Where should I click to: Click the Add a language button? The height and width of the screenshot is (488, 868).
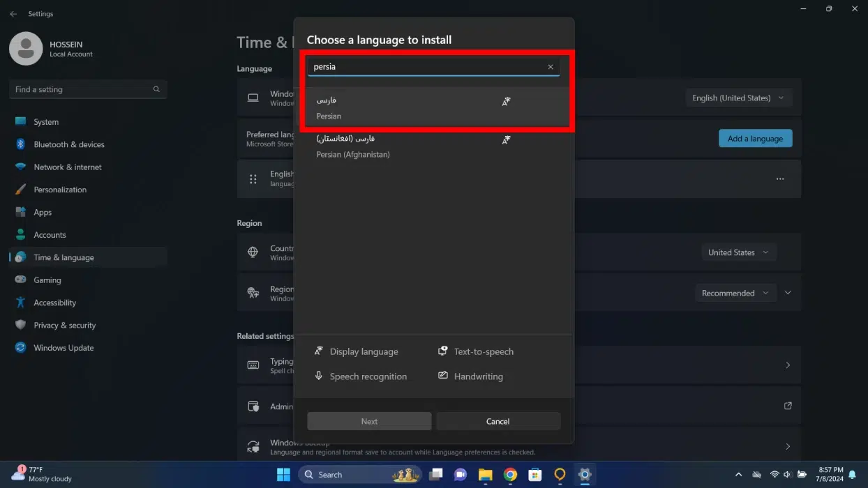coord(755,139)
